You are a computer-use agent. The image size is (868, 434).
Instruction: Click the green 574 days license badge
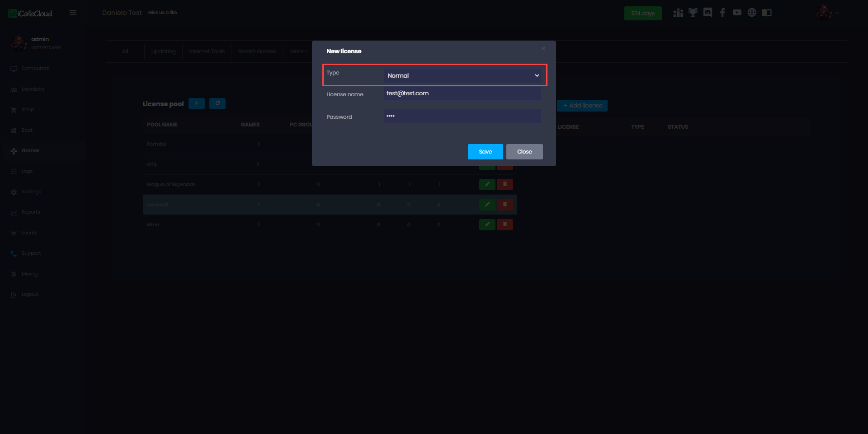tap(642, 13)
